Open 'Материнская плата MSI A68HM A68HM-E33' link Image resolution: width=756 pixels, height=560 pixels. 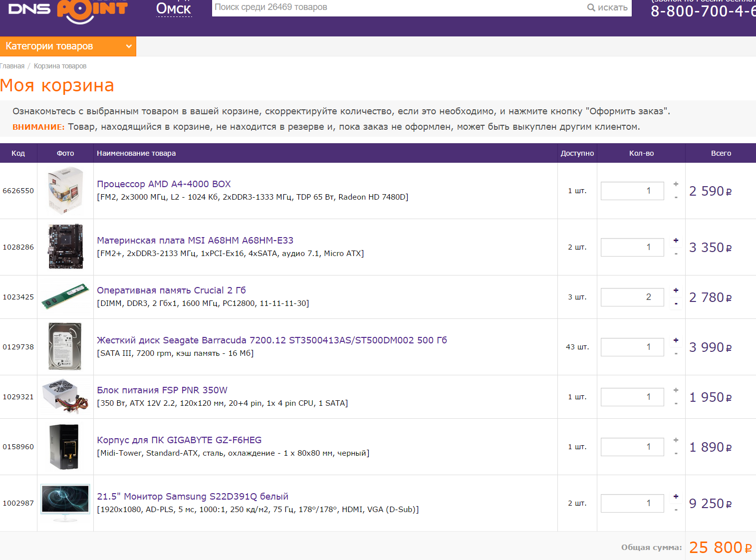[x=195, y=241]
